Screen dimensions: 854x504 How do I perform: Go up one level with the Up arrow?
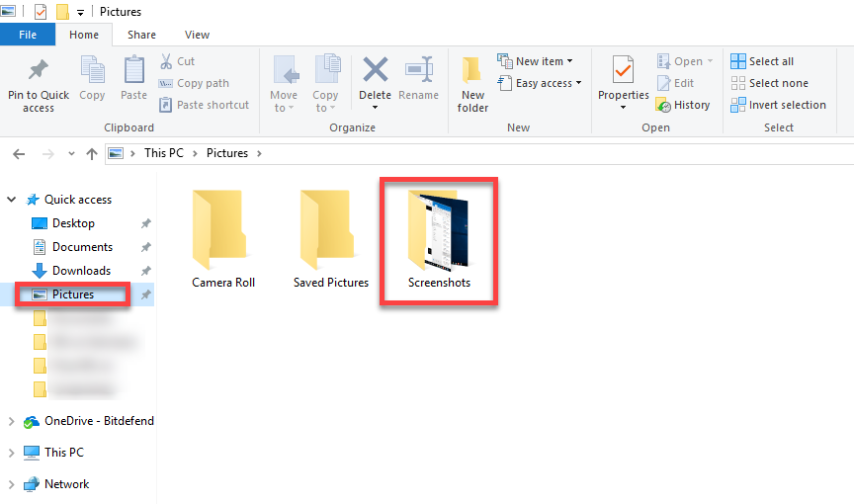pyautogui.click(x=92, y=153)
